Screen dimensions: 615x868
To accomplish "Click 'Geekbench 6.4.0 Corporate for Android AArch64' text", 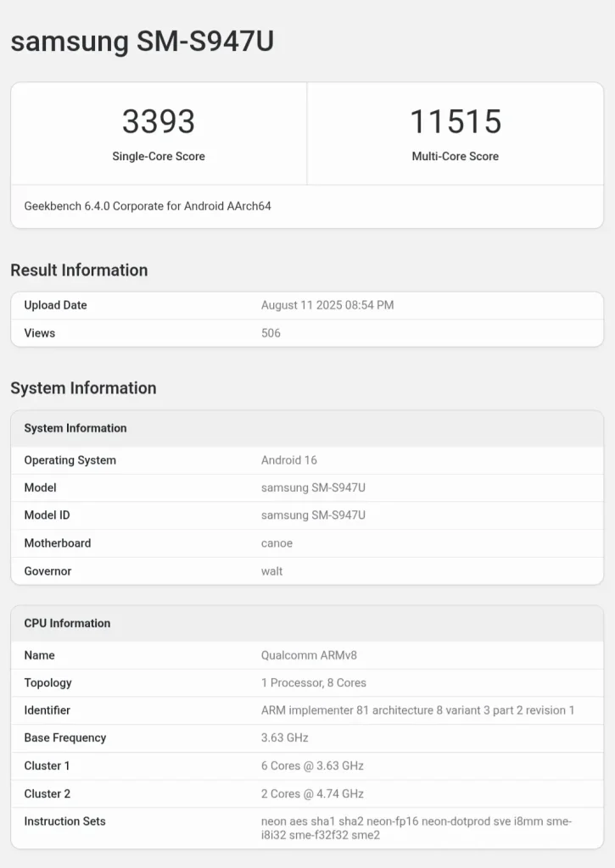I will coord(148,206).
